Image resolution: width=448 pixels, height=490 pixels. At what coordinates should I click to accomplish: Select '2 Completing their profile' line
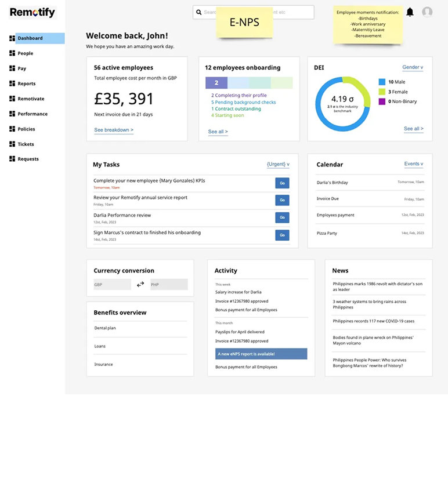click(239, 95)
